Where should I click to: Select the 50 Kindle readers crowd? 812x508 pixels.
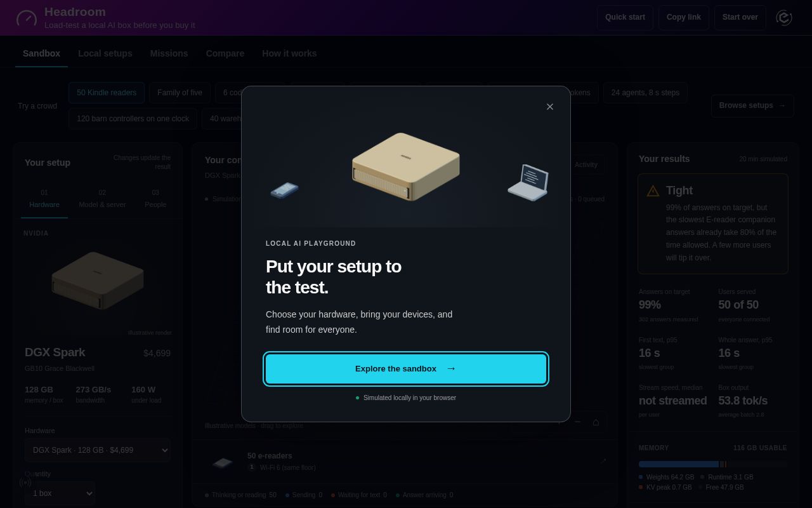click(107, 93)
